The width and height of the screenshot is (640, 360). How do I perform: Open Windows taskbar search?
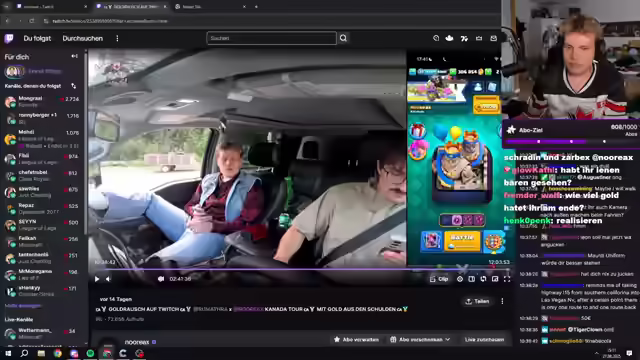pyautogui.click(x=24, y=353)
